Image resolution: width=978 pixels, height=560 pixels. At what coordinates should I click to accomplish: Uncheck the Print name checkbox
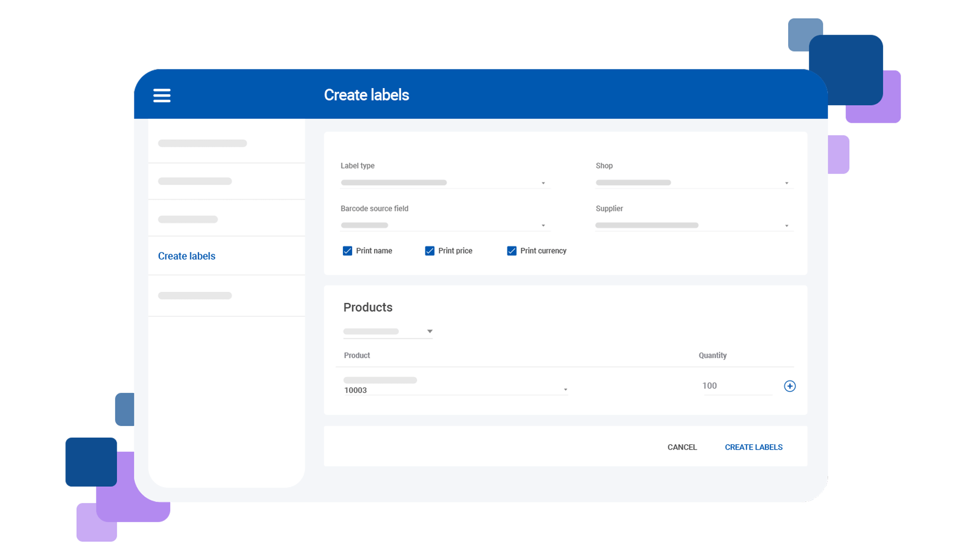(x=347, y=251)
